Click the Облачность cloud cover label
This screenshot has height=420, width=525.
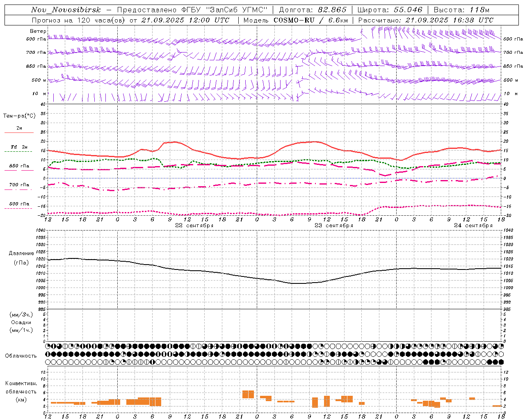pyautogui.click(x=21, y=356)
